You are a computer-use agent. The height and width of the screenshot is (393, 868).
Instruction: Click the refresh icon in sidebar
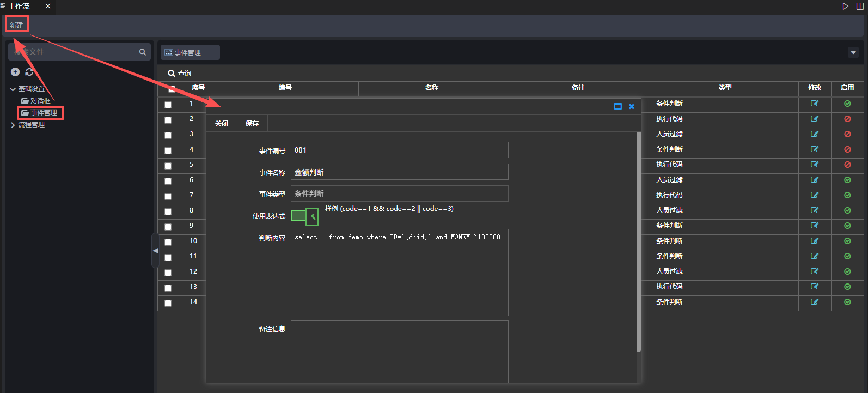29,72
